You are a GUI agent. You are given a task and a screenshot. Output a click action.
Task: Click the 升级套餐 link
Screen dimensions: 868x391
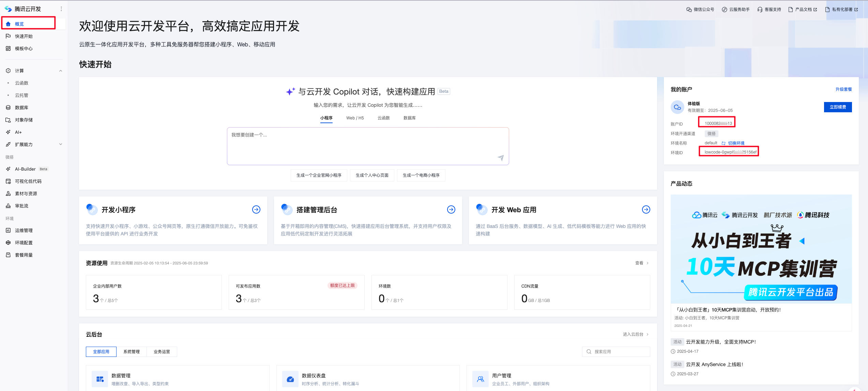[x=844, y=89]
